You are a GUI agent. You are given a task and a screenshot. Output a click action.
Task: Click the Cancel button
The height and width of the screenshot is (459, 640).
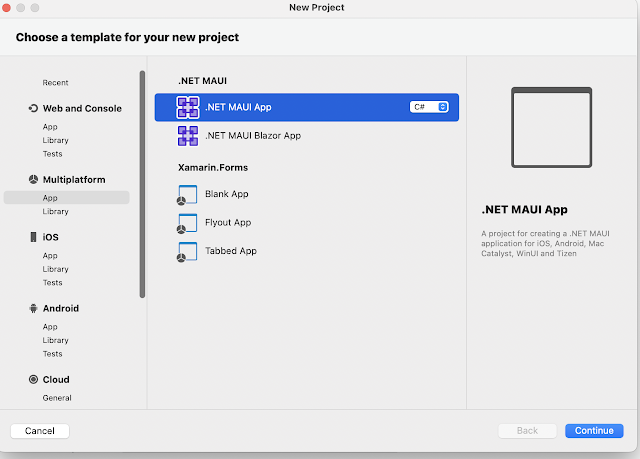(x=40, y=431)
